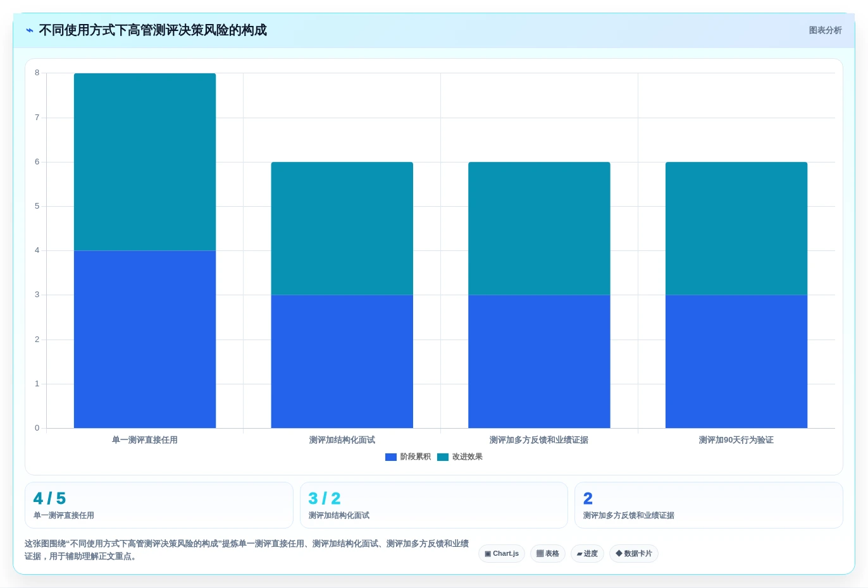Toggle the 阶段累积 legend swatch

click(x=391, y=457)
